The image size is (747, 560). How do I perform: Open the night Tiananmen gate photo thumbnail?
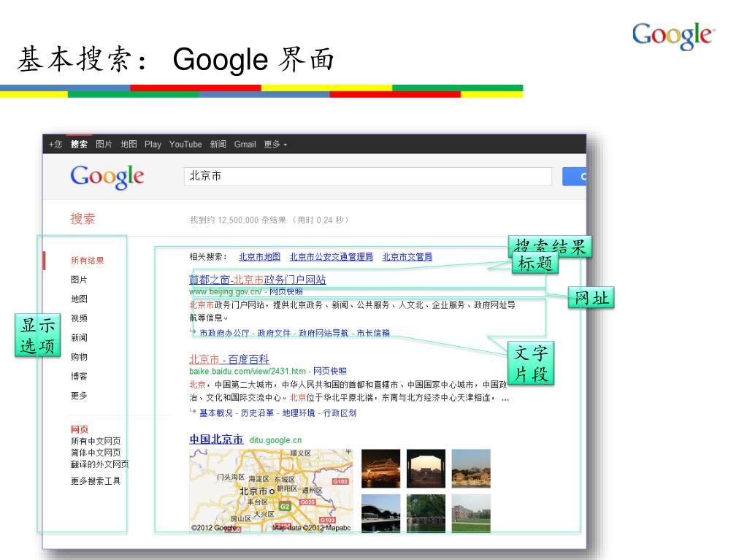click(380, 469)
